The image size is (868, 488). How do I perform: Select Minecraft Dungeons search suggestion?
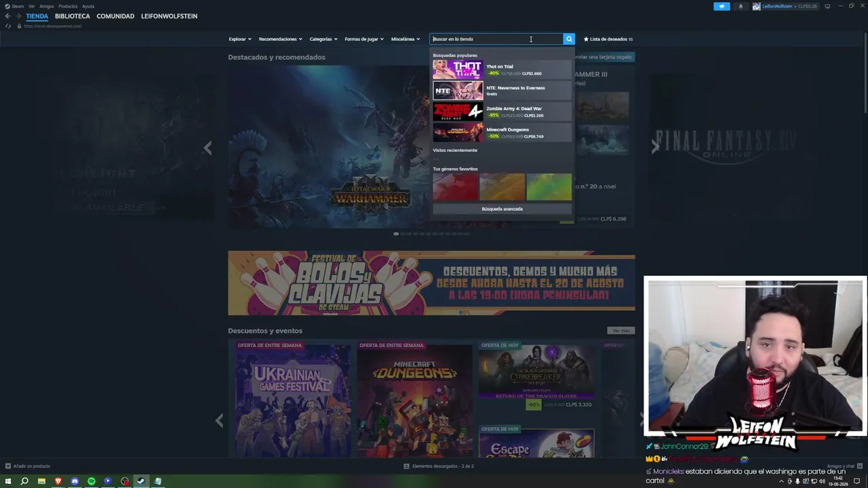pos(502,133)
